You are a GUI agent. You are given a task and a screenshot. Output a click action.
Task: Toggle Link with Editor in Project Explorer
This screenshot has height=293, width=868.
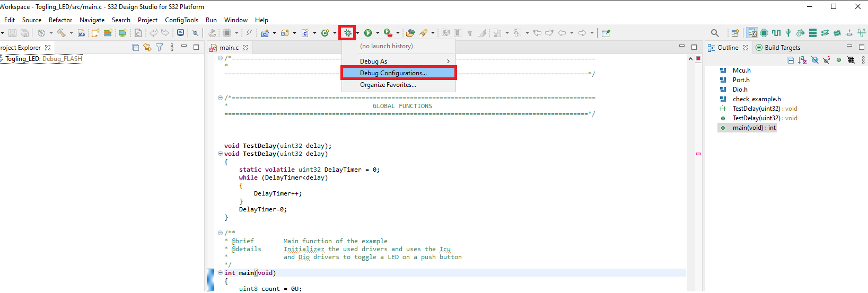(147, 47)
